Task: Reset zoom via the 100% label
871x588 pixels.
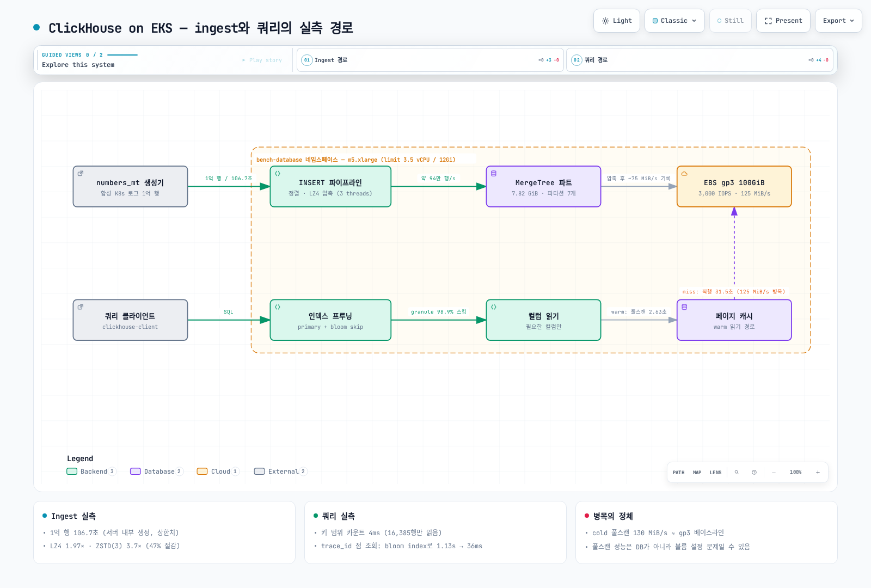Action: pos(795,473)
